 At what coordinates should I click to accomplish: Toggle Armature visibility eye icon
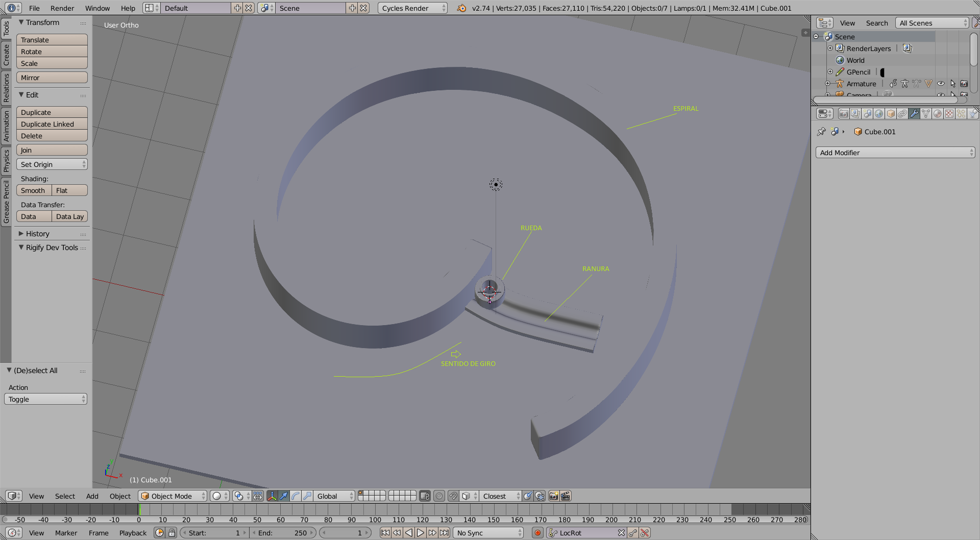[941, 84]
